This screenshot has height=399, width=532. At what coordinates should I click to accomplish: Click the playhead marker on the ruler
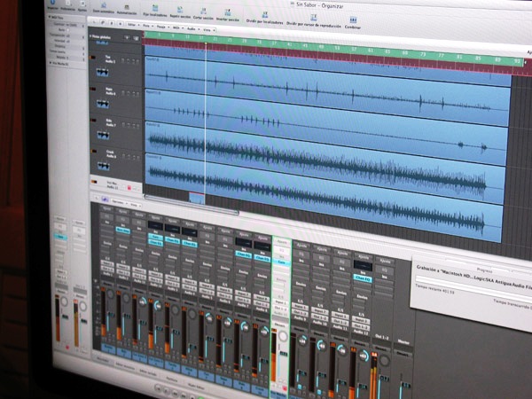point(206,43)
